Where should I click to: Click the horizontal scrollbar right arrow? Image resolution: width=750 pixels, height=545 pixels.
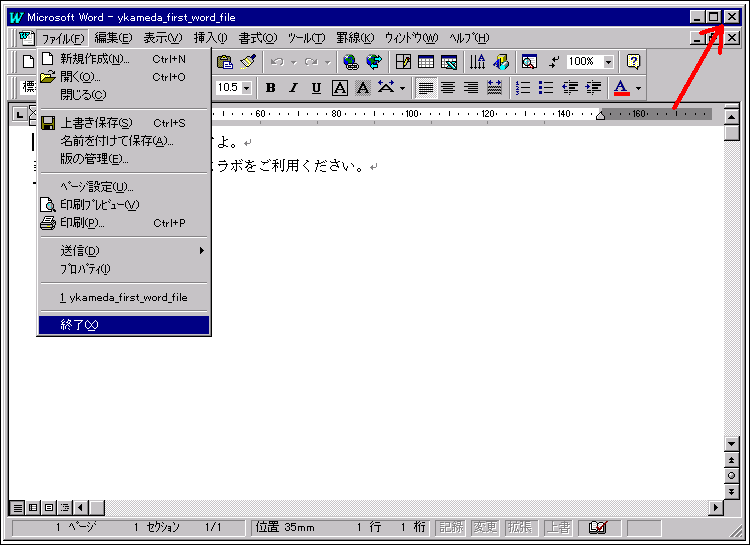click(716, 507)
